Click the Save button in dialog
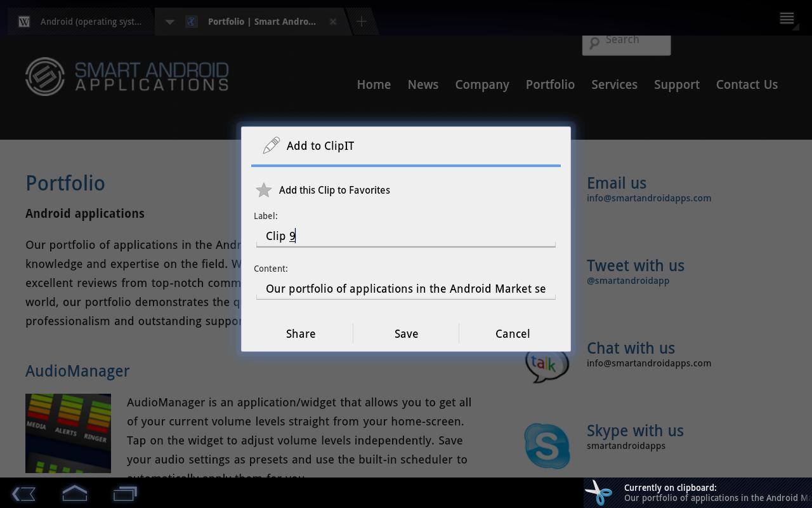This screenshot has width=812, height=508. click(x=406, y=333)
